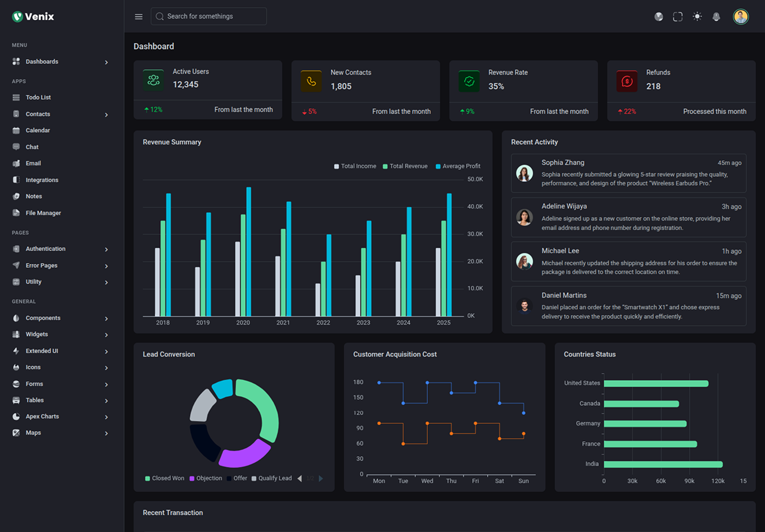Click the Refunds card icon
765x532 pixels.
pos(627,81)
